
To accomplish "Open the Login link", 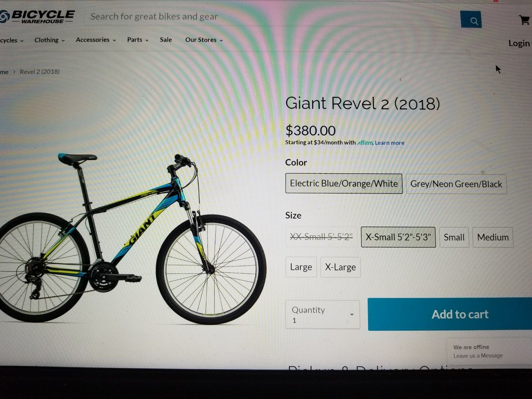I will click(519, 43).
